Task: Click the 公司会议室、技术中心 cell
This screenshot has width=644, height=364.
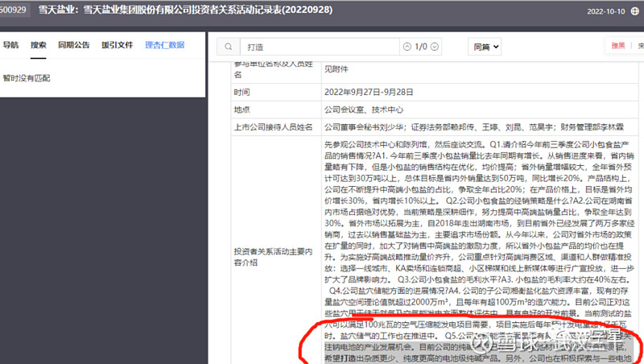Action: (x=364, y=110)
